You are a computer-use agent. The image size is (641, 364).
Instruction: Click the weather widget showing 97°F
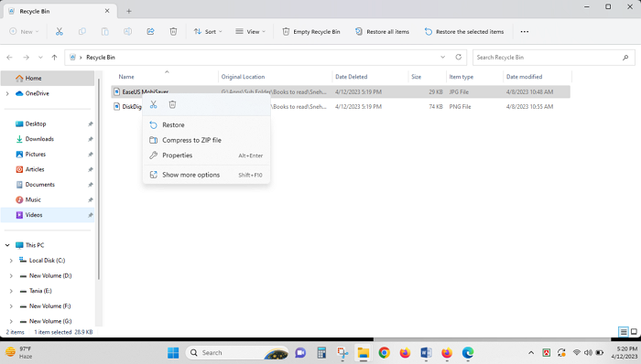(x=19, y=353)
